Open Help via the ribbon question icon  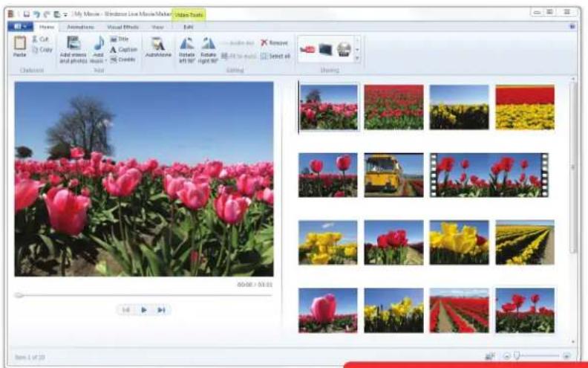click(572, 27)
